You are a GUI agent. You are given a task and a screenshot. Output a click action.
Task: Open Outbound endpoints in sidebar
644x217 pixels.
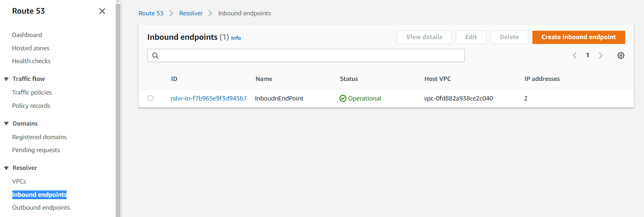pos(41,208)
